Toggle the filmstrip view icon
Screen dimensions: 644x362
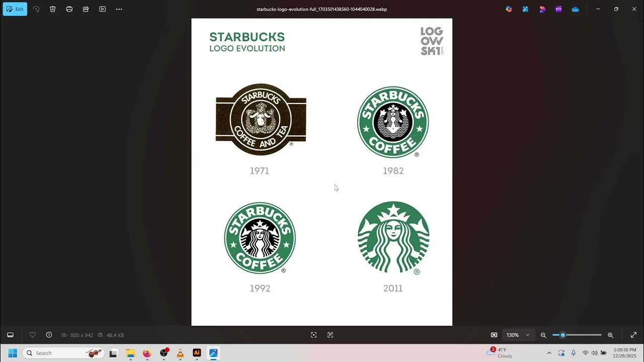10,335
